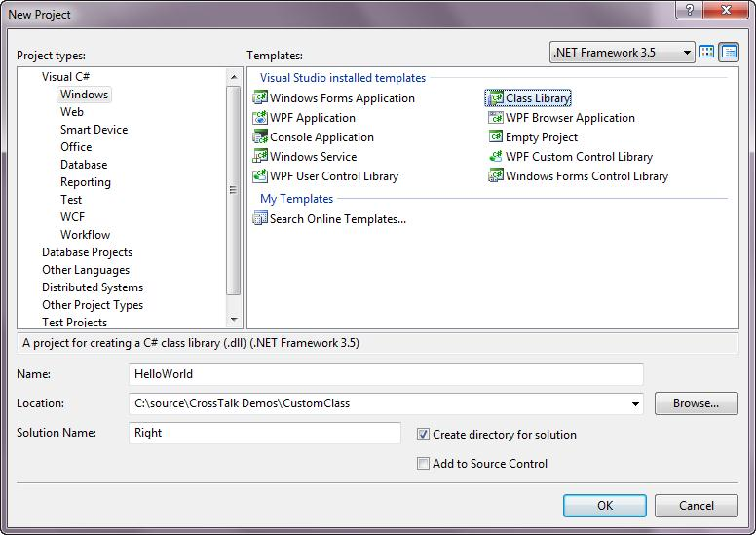Click the OK button
This screenshot has height=535, width=756.
point(605,505)
